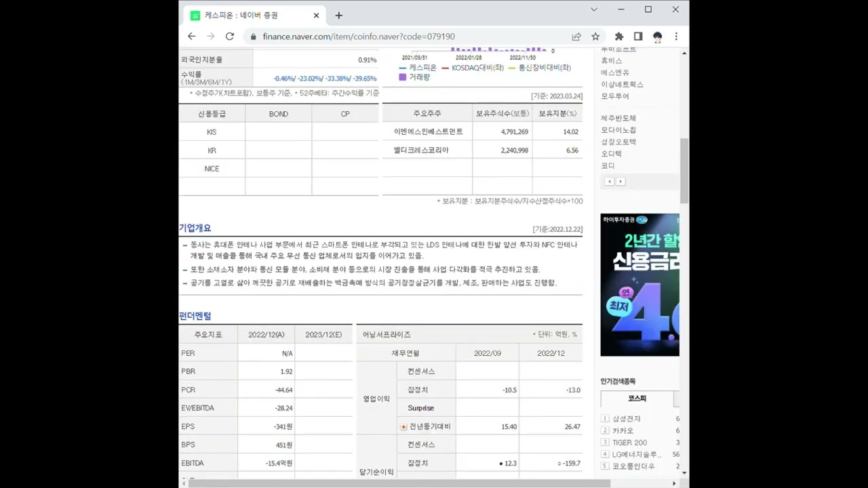The width and height of the screenshot is (868, 488).
Task: Open the 성창오토텍 stock link
Action: [618, 142]
